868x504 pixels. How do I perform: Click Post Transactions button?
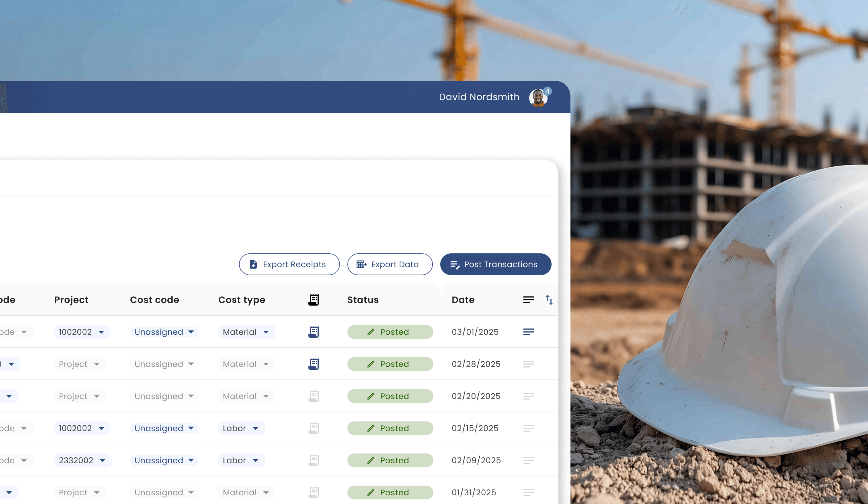(495, 264)
